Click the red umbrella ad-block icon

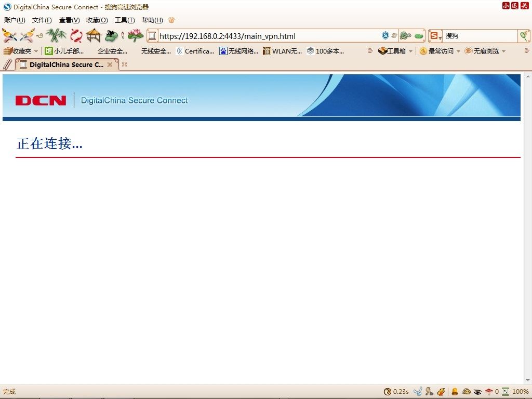[x=488, y=392]
